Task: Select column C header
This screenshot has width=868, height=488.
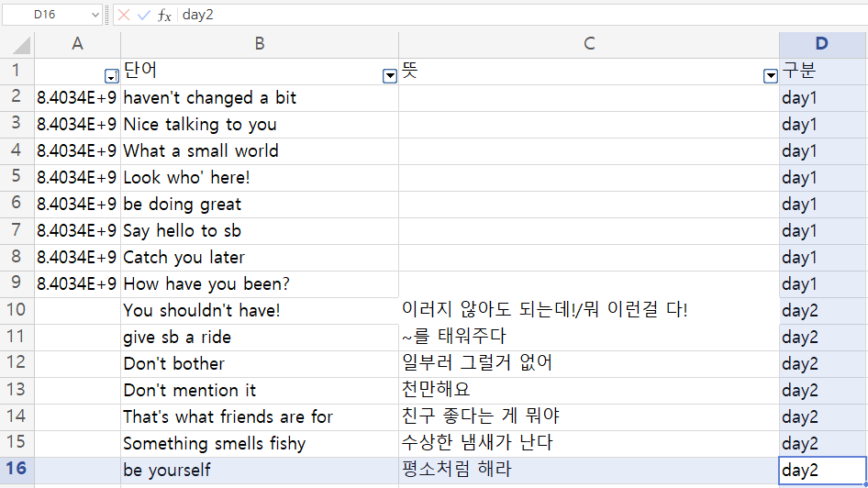Action: point(589,44)
